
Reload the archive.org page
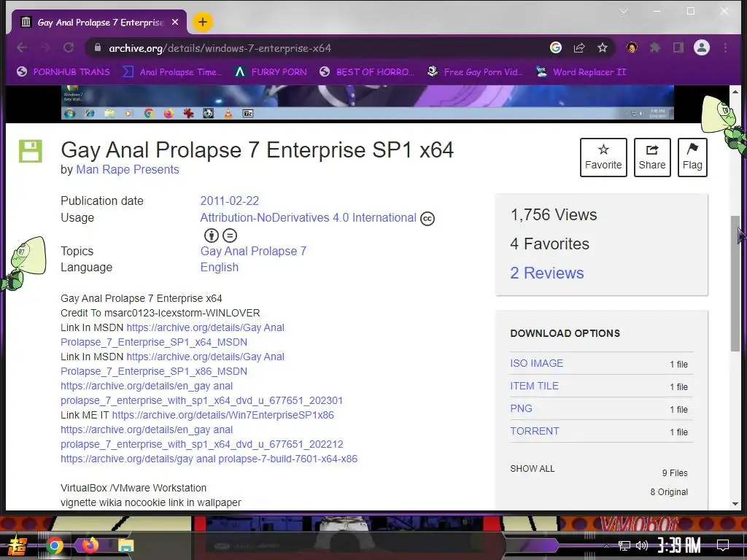69,47
